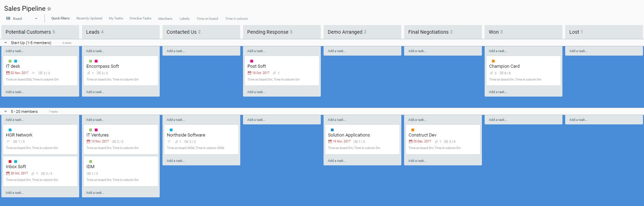Toggle the My Tasks quick filter

point(116,18)
